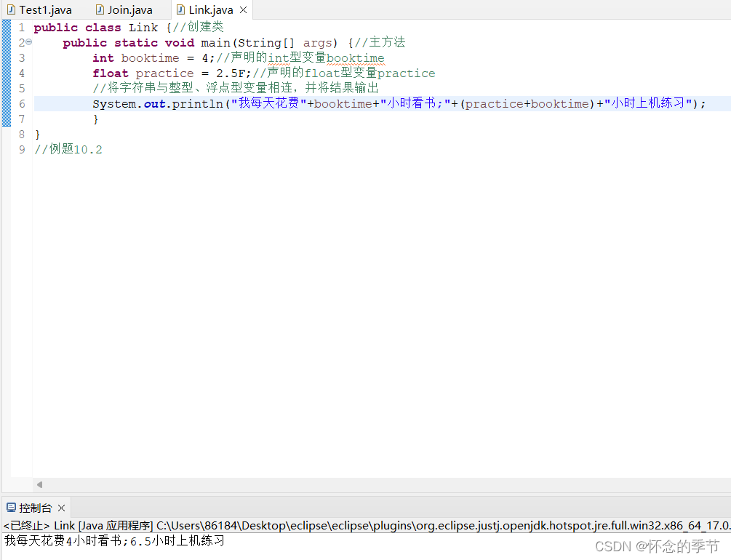Click the Java file icon on Join.java tab
The width and height of the screenshot is (731, 560).
(x=99, y=9)
